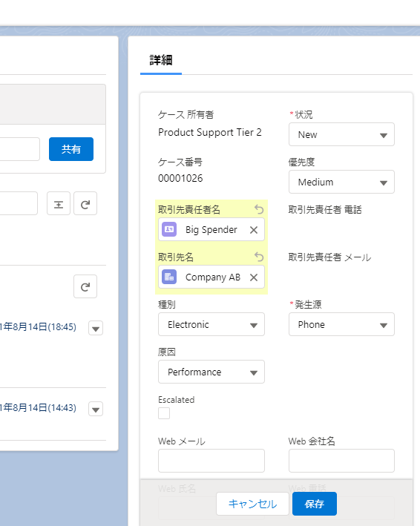This screenshot has height=526, width=420.
Task: Click the expand-all icon button in left panel
Action: point(59,203)
